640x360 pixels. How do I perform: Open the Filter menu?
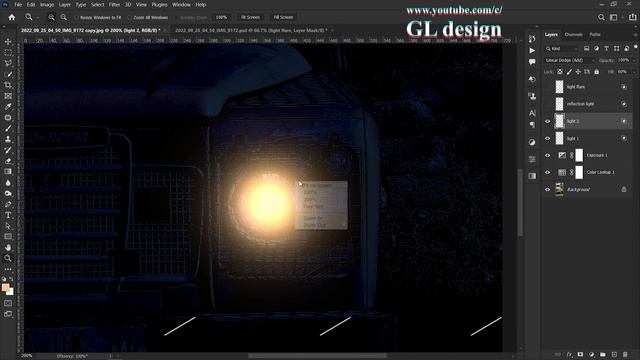point(114,4)
